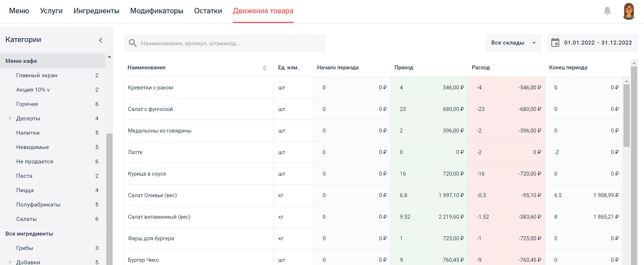
Task: Click Наименование column header
Action: 147,68
